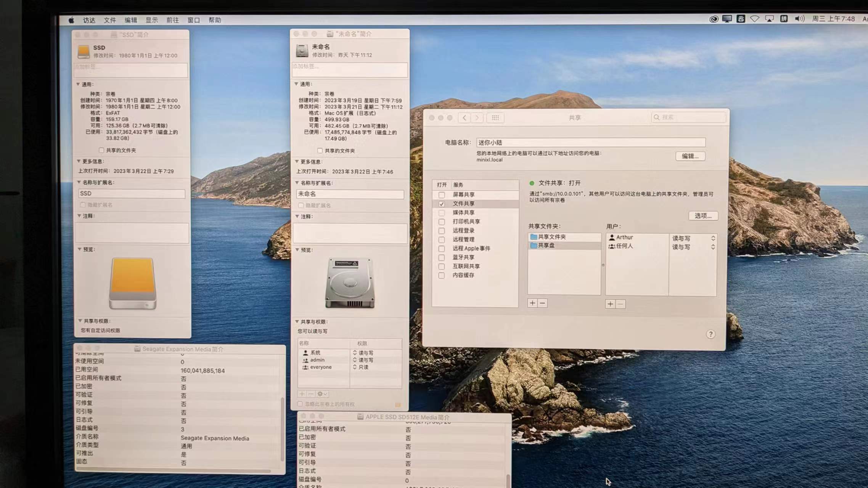This screenshot has height=488, width=868.
Task: Open the 前往 menu
Action: click(x=172, y=20)
